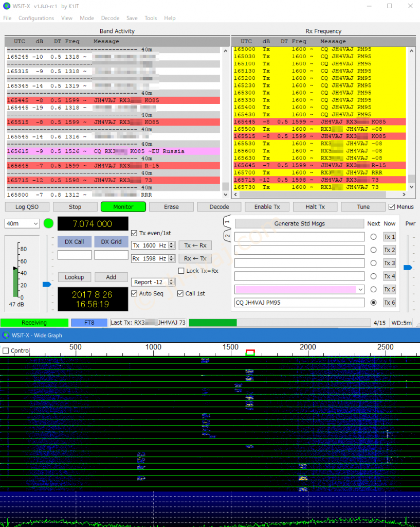The image size is (420, 527).
Task: Click the WSJT-X Wide Graph window icon
Action: 6,335
